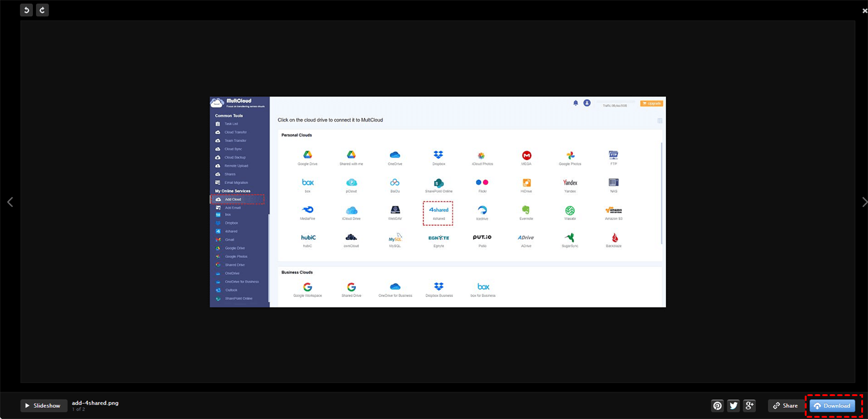Click the add-4shared.png file name
Screen dimensions: 868x419
click(x=95, y=403)
